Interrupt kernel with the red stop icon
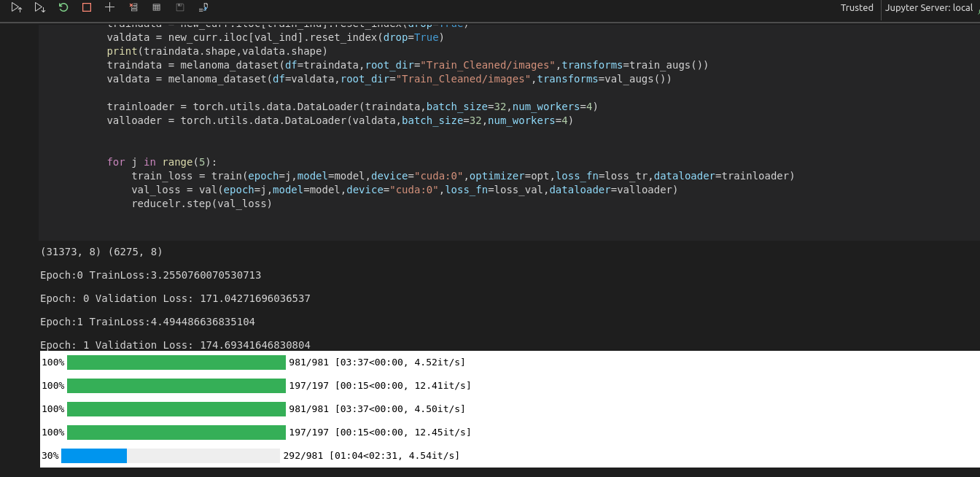980x477 pixels. (x=87, y=7)
